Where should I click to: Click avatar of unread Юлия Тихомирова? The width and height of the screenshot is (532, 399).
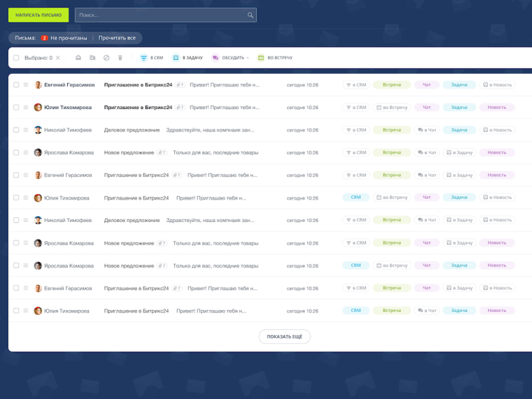pyautogui.click(x=38, y=107)
